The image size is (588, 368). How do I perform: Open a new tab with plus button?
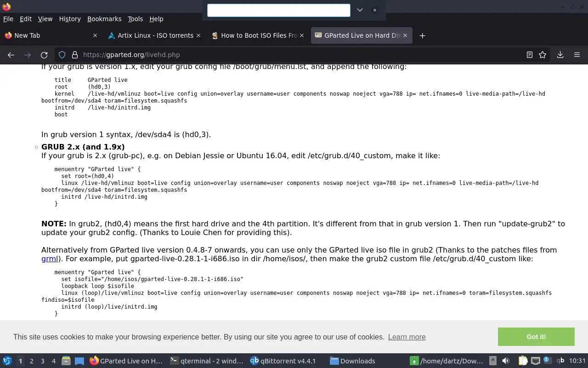pos(422,35)
